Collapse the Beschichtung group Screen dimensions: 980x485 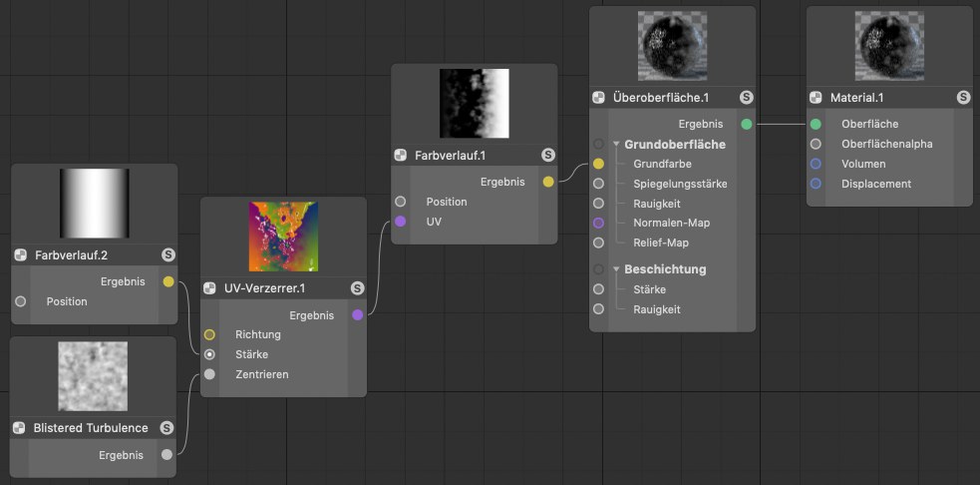(x=616, y=269)
